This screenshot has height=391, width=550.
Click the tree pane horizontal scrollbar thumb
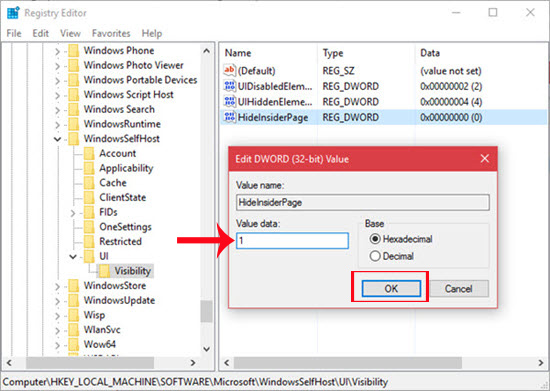pos(90,363)
